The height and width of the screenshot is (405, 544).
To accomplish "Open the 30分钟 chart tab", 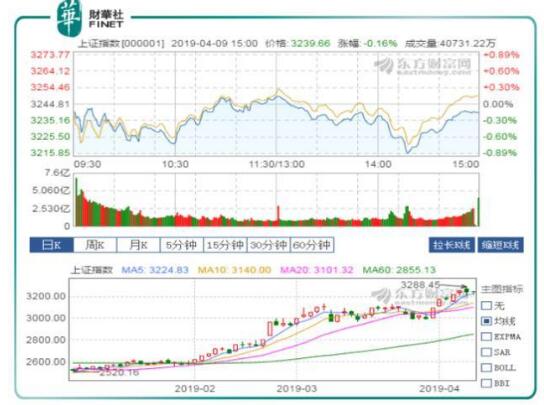I will click(268, 245).
